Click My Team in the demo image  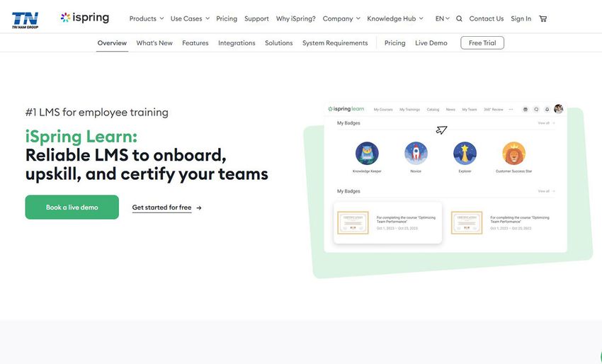tap(469, 110)
